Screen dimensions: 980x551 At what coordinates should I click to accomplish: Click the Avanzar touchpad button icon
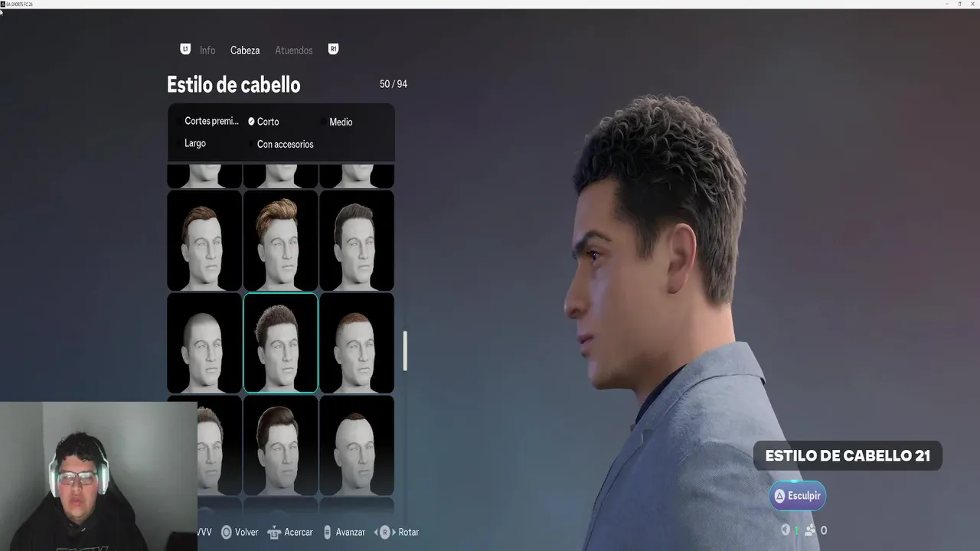328,532
